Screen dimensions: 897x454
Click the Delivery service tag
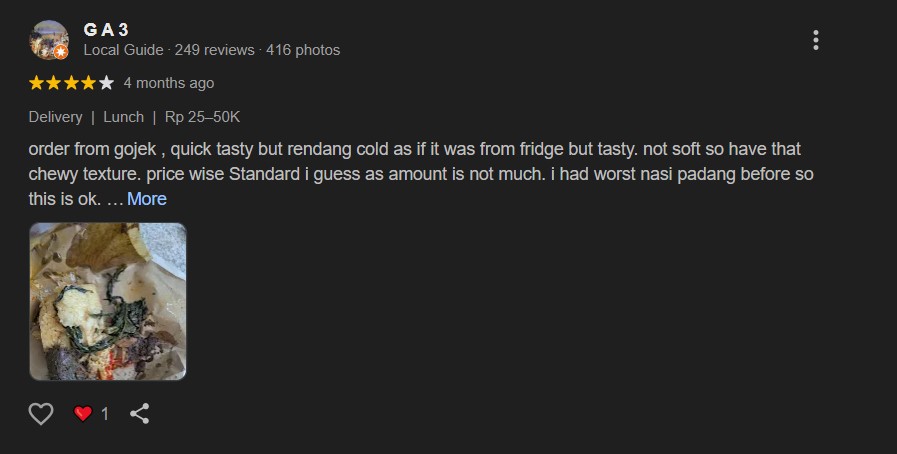coord(55,117)
